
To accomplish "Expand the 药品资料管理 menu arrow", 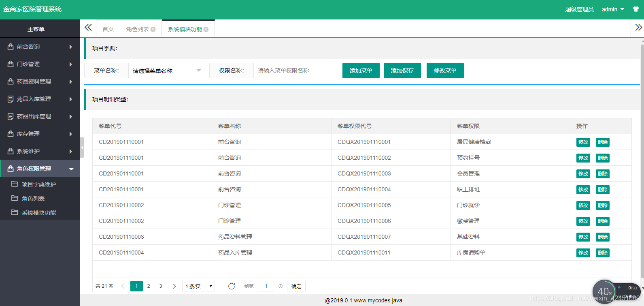I will pos(71,82).
